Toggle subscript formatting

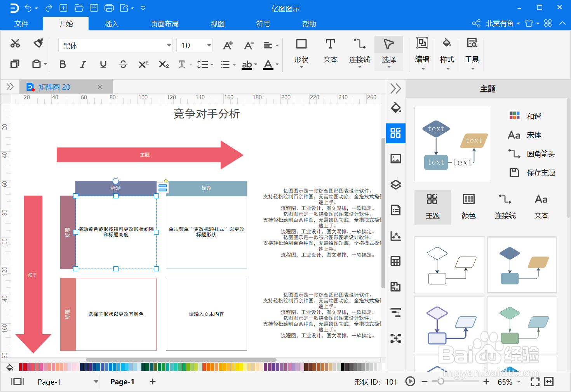pyautogui.click(x=164, y=64)
